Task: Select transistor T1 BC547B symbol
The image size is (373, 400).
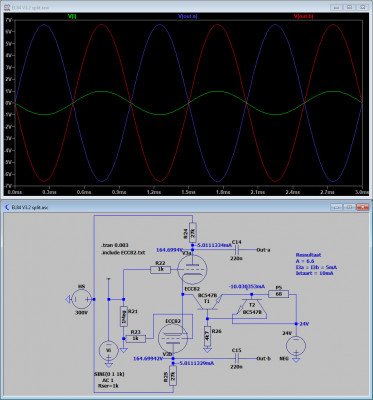Action: pos(208,302)
